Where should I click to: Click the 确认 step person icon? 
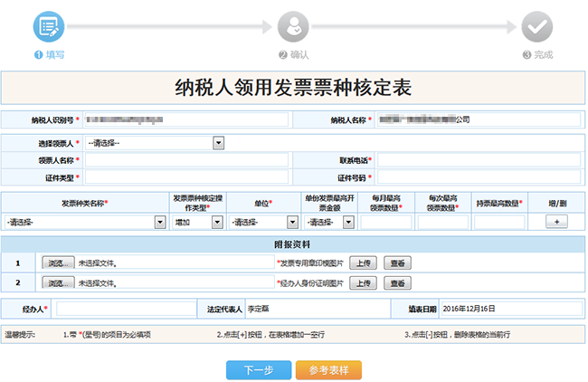coord(293,27)
